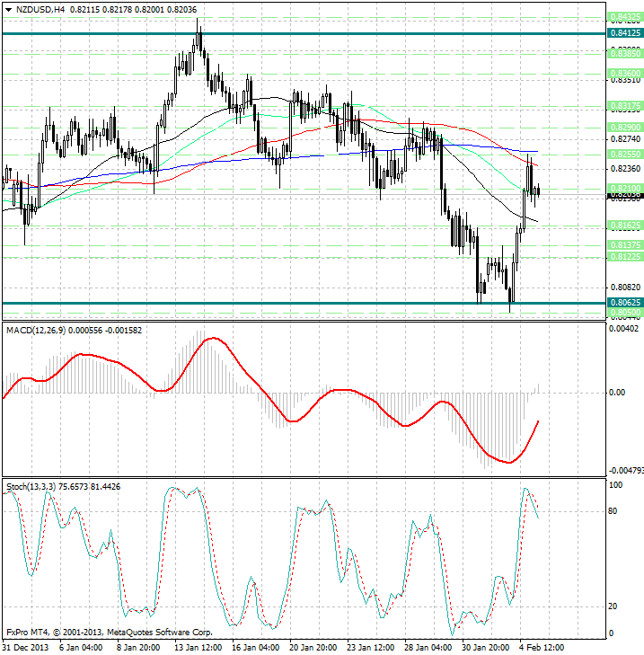644x655 pixels.
Task: Click the 0.83175 price level label
Action: click(625, 106)
